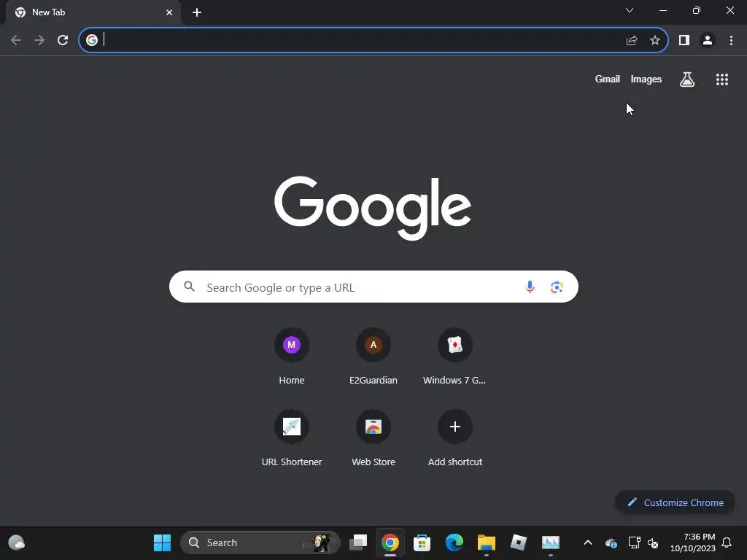Viewport: 747px width, 560px height.
Task: Open the Home shortcut
Action: pos(292,357)
